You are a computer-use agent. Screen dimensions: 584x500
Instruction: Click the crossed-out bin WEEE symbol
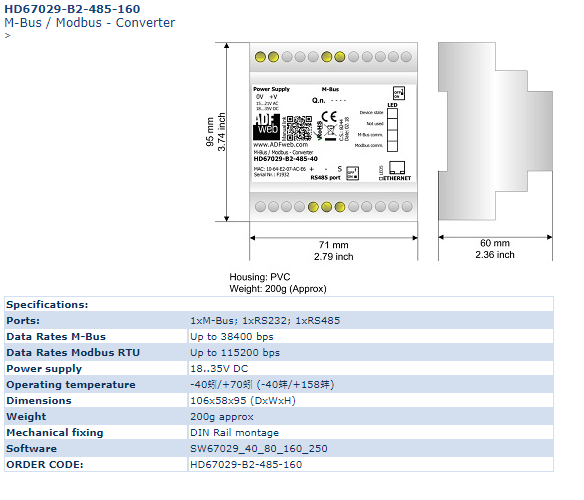click(330, 132)
